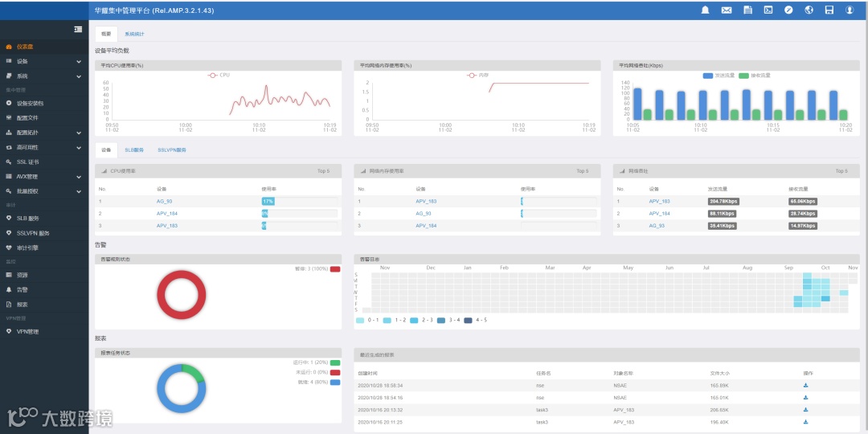Launch the terminal console icon in the header
This screenshot has height=434, width=868.
coord(768,10)
